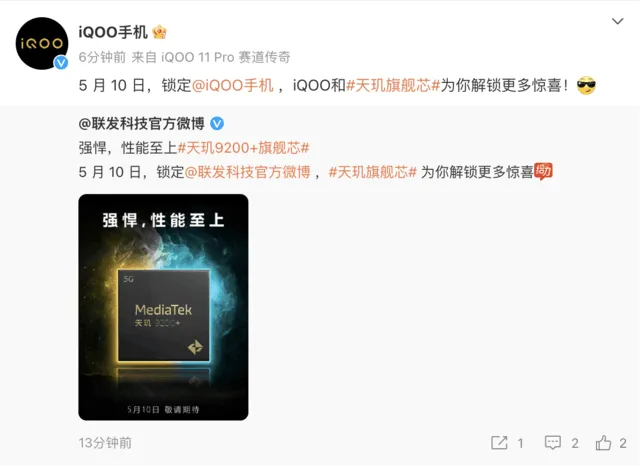Image resolution: width=640 pixels, height=466 pixels.
Task: Click the blue verified badge on iQOO avatar
Action: click(x=61, y=62)
